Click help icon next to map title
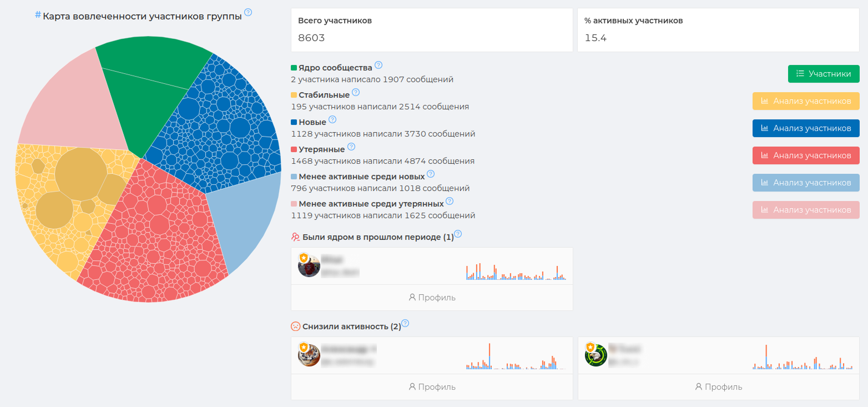 click(248, 12)
